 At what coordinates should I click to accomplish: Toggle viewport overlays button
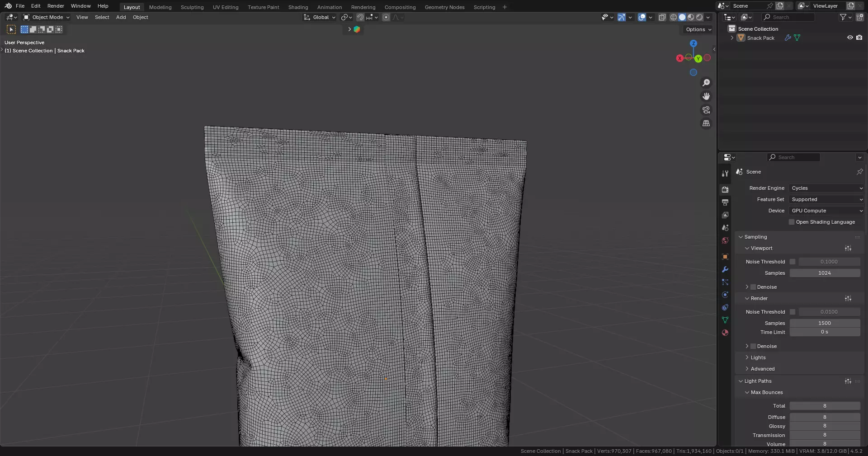point(642,17)
